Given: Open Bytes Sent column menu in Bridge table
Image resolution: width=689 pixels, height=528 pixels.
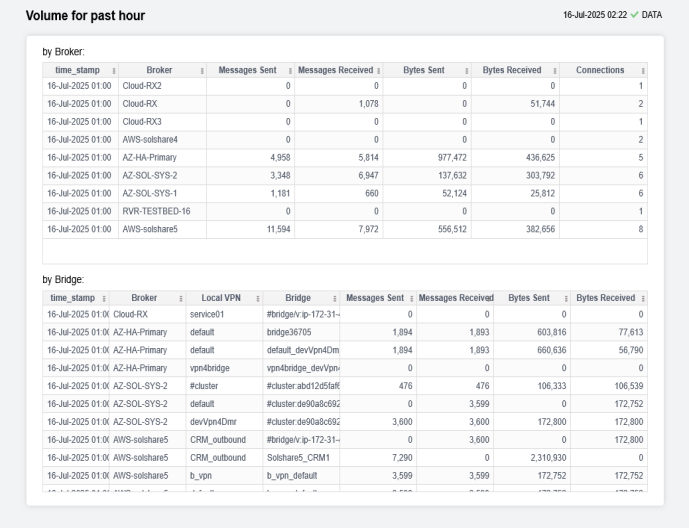Looking at the screenshot, I should pyautogui.click(x=566, y=298).
